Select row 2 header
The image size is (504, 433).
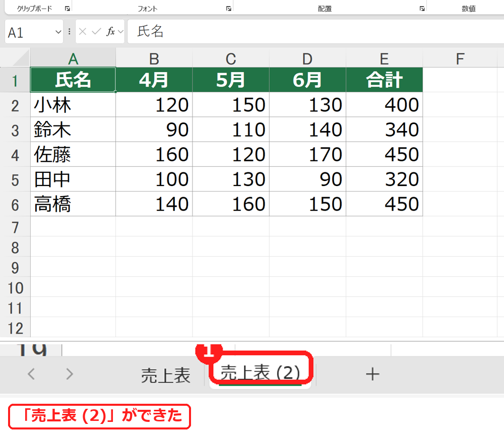[15, 105]
